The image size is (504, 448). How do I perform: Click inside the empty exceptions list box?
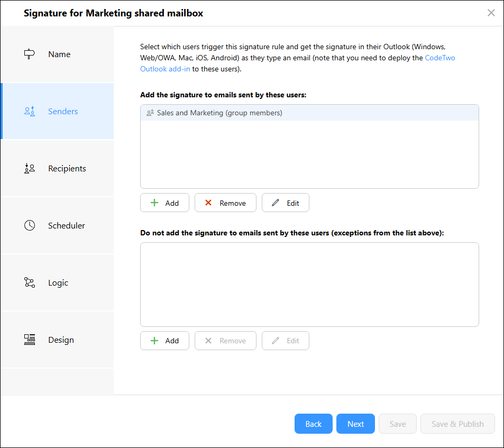point(309,285)
